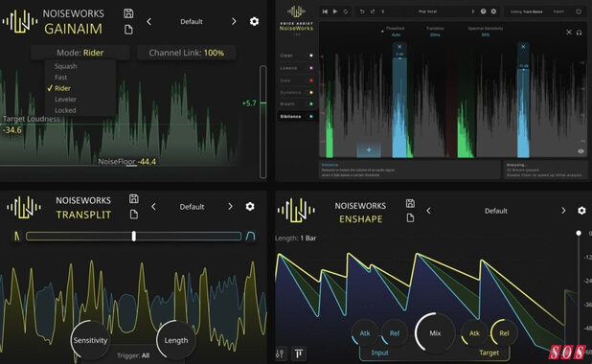The width and height of the screenshot is (592, 364).
Task: Click sustain curve icon right of slider
Action: pos(250,237)
